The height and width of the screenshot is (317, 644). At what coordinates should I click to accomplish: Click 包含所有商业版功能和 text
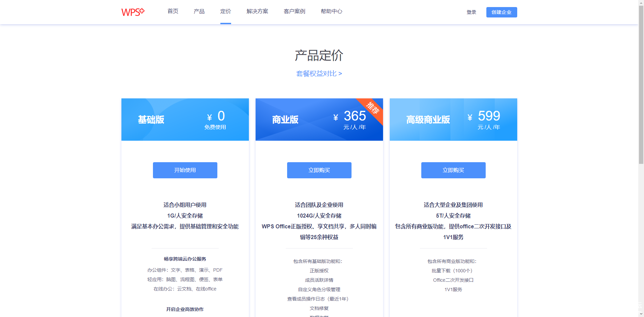[452, 261]
